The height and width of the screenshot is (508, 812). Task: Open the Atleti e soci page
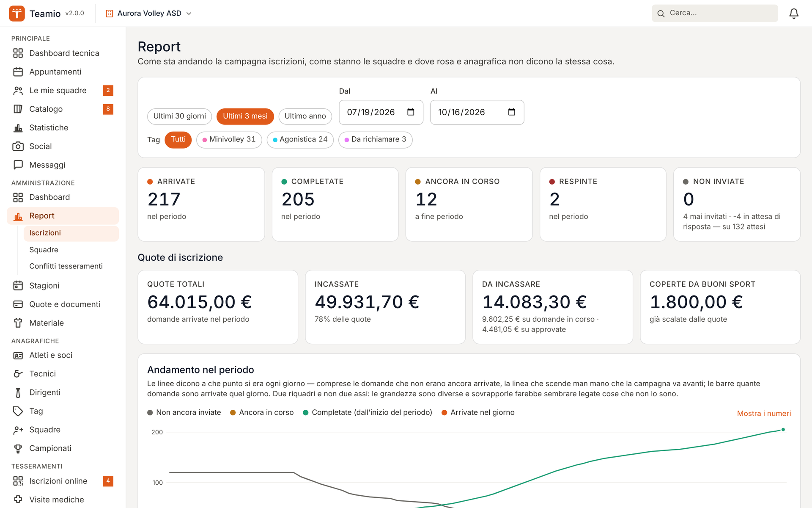[x=63, y=355]
